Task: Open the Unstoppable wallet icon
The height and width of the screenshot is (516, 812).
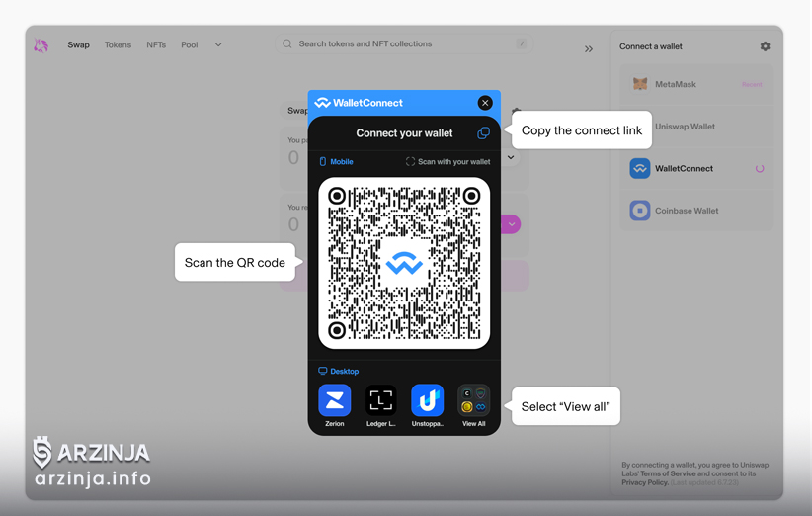Action: click(x=427, y=400)
